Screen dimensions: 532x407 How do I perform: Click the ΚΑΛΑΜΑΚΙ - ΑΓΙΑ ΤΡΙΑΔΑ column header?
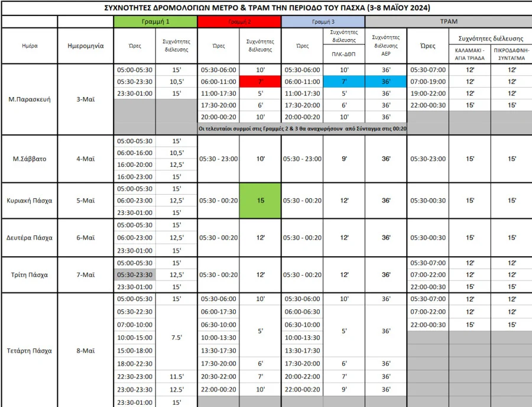pyautogui.click(x=470, y=54)
